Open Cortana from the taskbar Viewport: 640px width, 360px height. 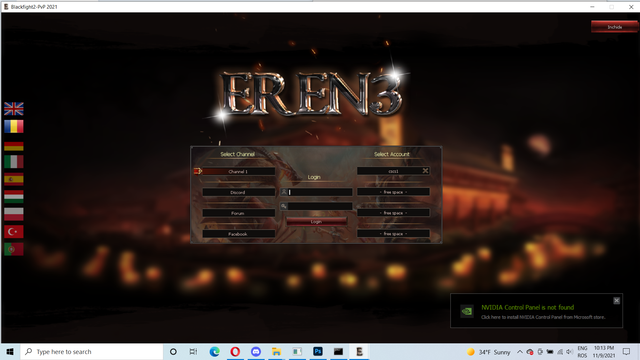pos(173,351)
